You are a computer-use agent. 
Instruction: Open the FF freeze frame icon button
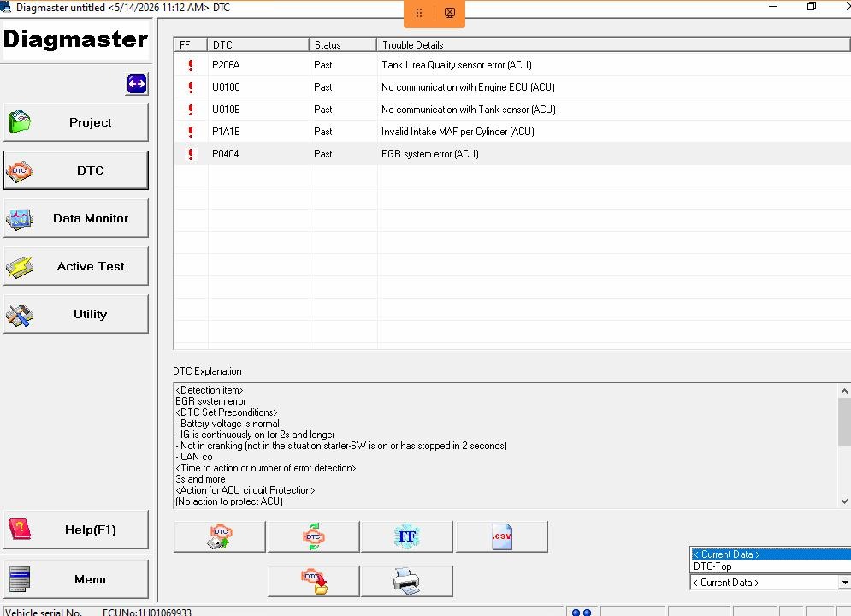(x=407, y=536)
